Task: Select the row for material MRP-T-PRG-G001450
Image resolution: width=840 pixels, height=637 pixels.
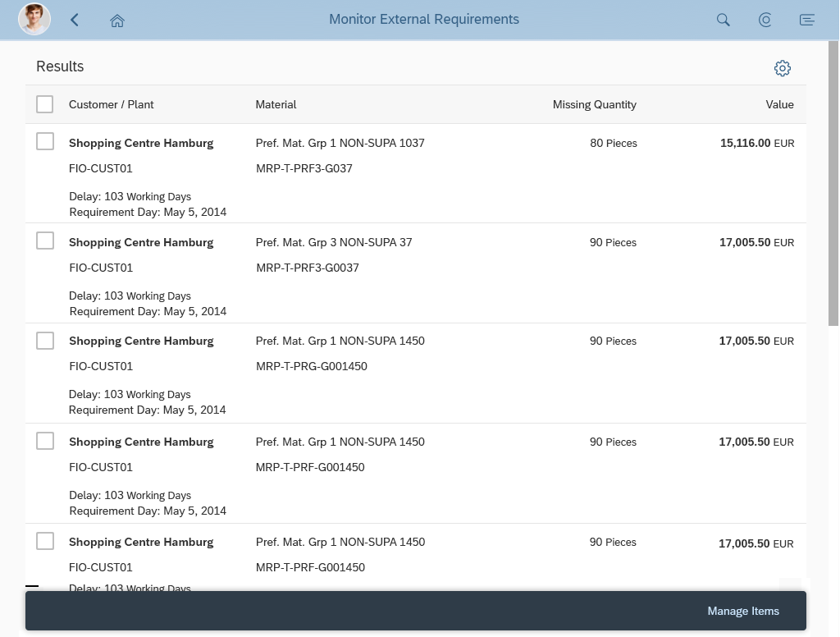Action: pos(45,340)
